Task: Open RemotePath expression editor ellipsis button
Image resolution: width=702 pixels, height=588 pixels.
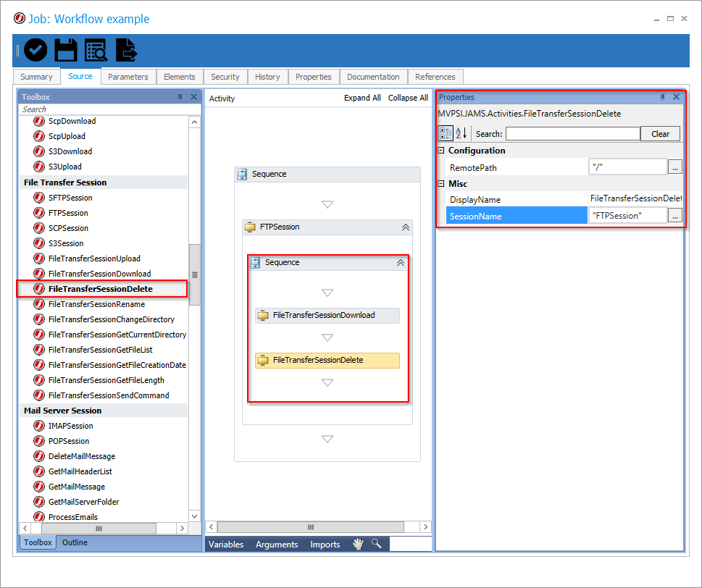Action: 674,167
